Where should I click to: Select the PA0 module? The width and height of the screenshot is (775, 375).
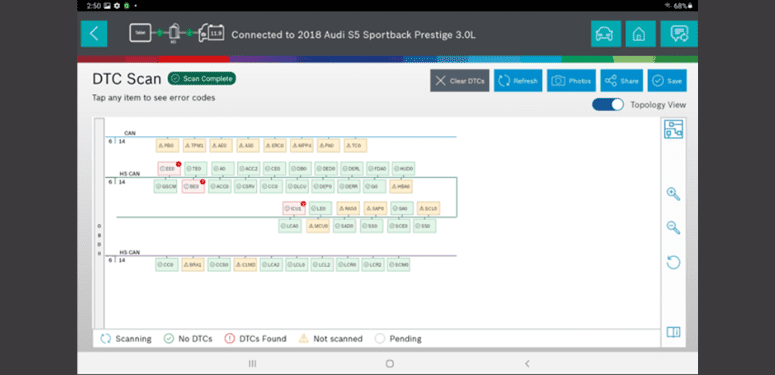click(x=328, y=146)
